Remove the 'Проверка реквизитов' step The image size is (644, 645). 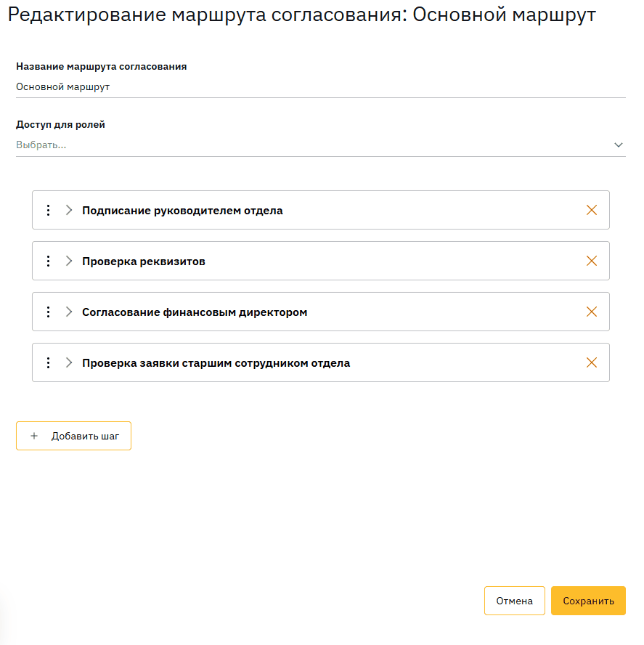591,261
